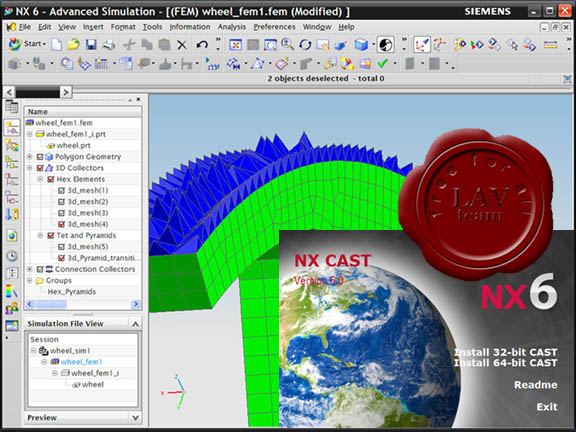Click the measure ruler icon in top toolbar
The width and height of the screenshot is (576, 432).
point(551,45)
